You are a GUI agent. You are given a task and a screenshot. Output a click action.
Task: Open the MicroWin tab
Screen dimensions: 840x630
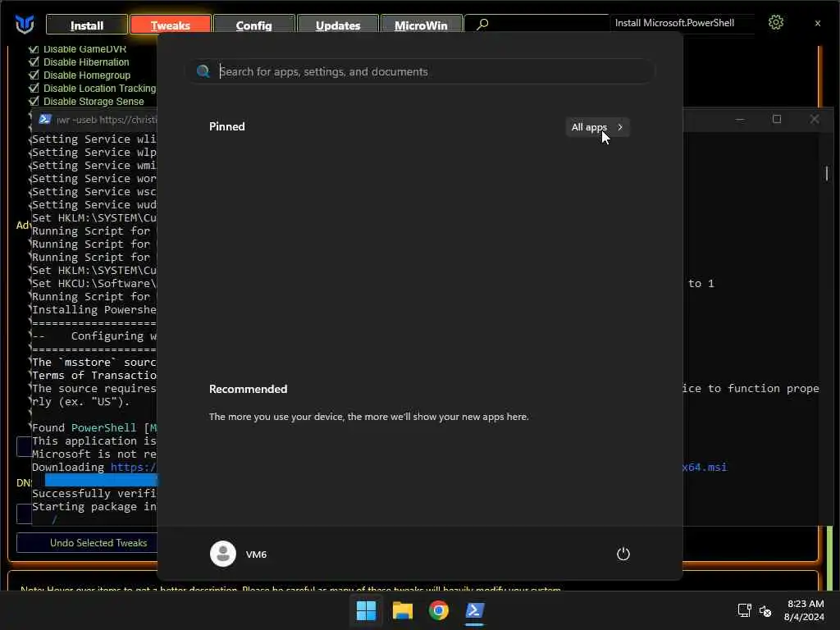tap(421, 25)
